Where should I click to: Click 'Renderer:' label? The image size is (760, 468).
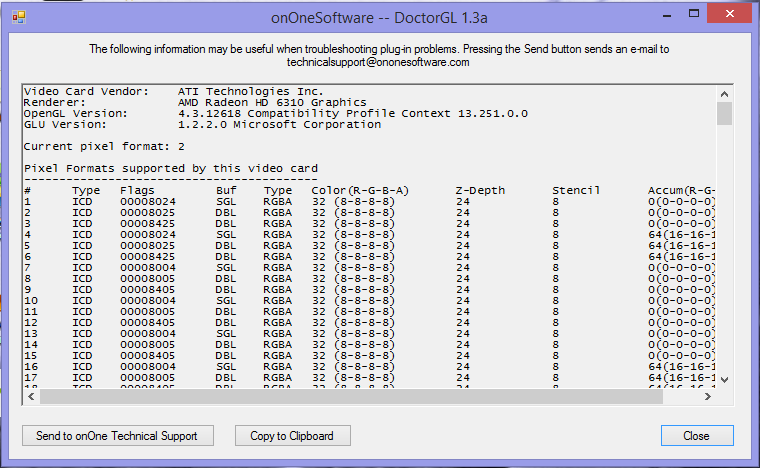click(55, 103)
